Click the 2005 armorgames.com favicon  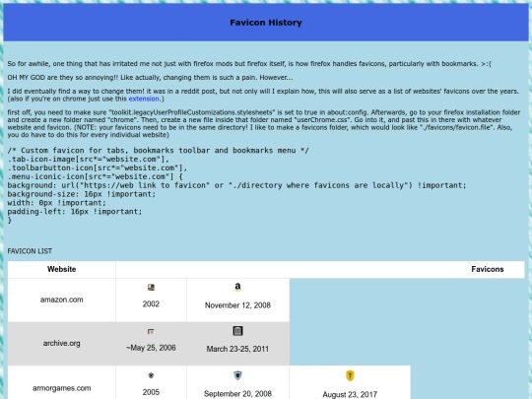click(151, 375)
